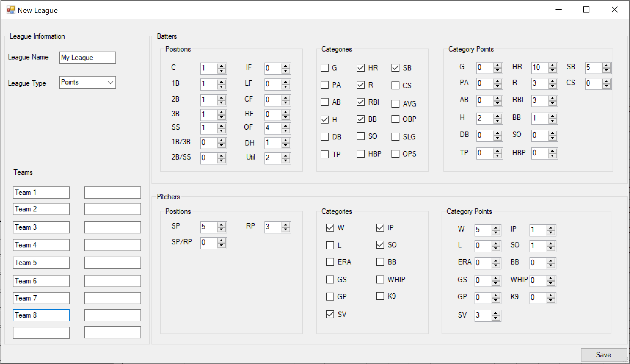Click the Save button
Image resolution: width=630 pixels, height=364 pixels.
point(603,355)
